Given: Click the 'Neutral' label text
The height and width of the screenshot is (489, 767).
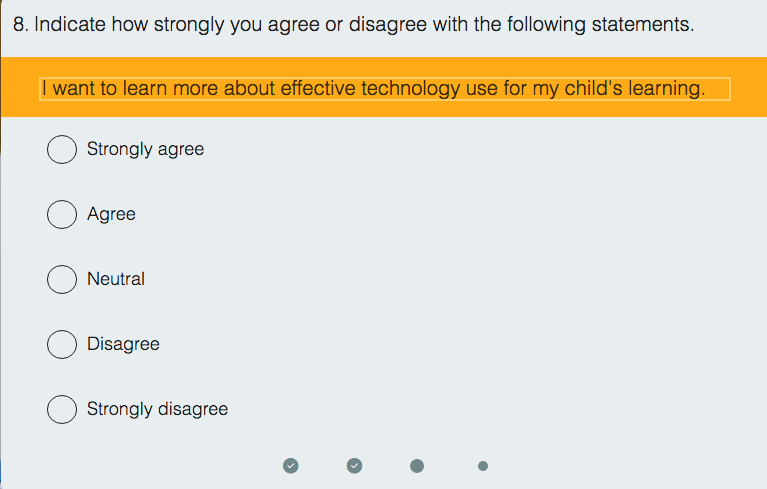Looking at the screenshot, I should [x=116, y=279].
